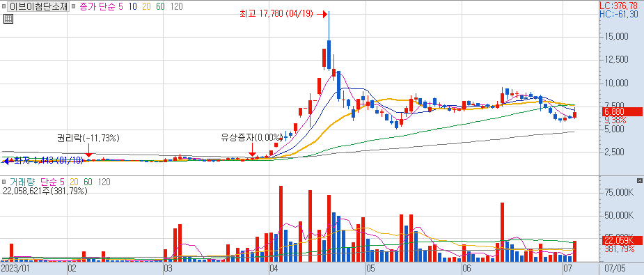Select the price 20-day moving average label

[147, 6]
